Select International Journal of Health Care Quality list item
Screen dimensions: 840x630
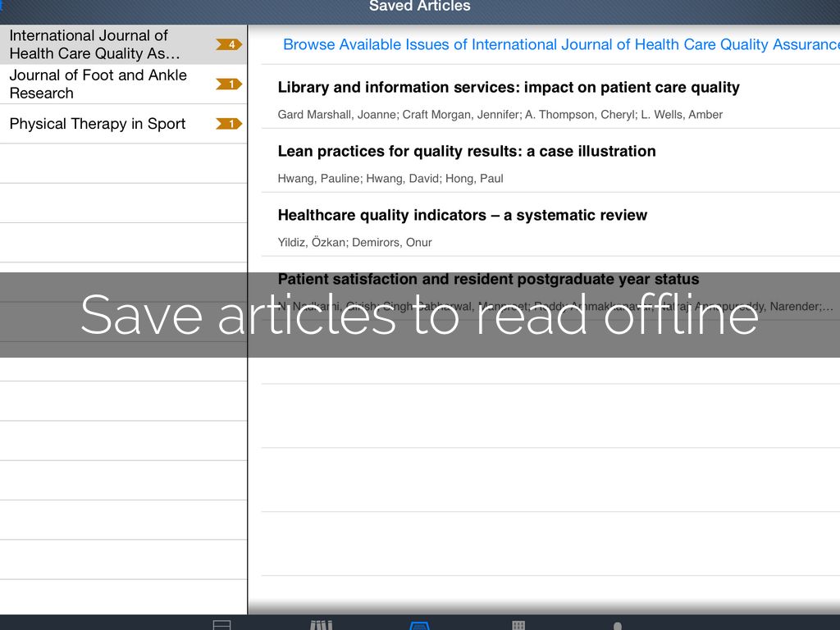click(107, 44)
